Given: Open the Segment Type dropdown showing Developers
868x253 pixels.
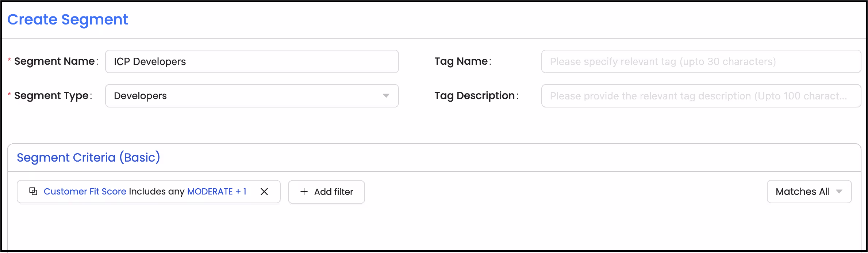Looking at the screenshot, I should point(252,96).
